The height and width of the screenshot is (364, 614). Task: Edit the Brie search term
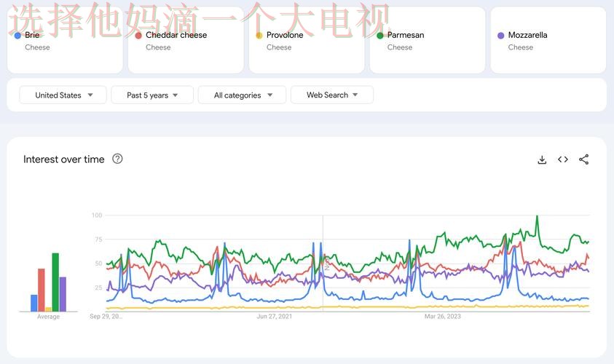pyautogui.click(x=33, y=35)
